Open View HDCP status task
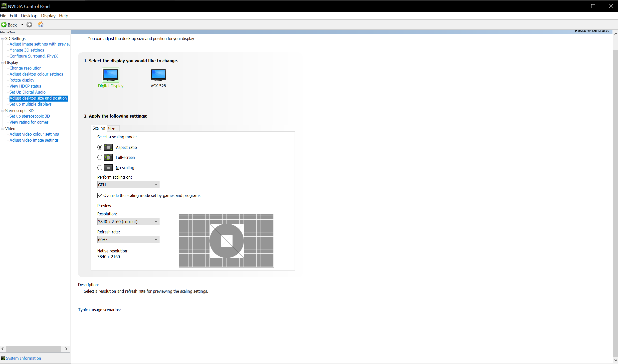618x364 pixels. [25, 86]
